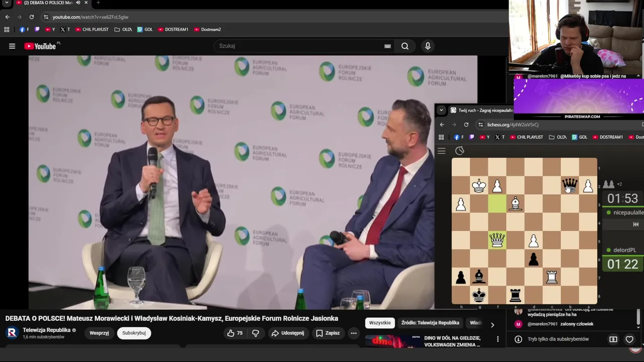Open apps grid in lichess window bookmarks

point(441,137)
